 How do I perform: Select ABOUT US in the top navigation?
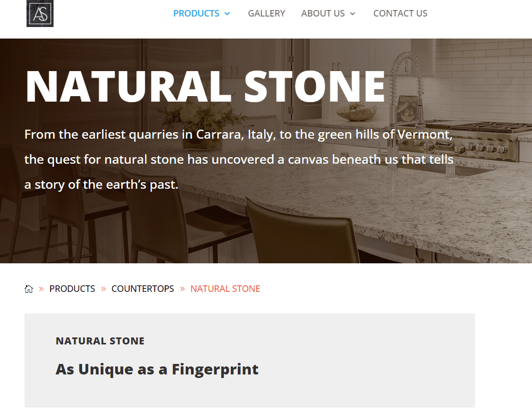point(323,14)
